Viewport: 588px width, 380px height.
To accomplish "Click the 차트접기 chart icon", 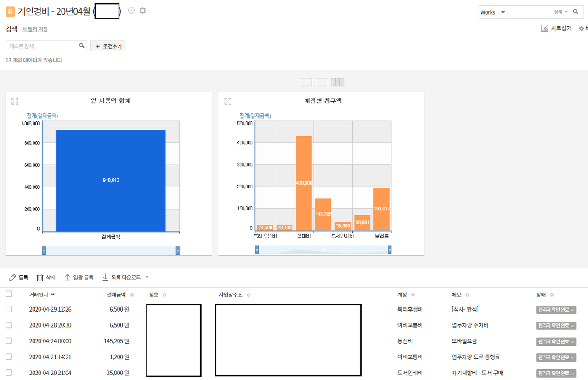I will point(544,28).
